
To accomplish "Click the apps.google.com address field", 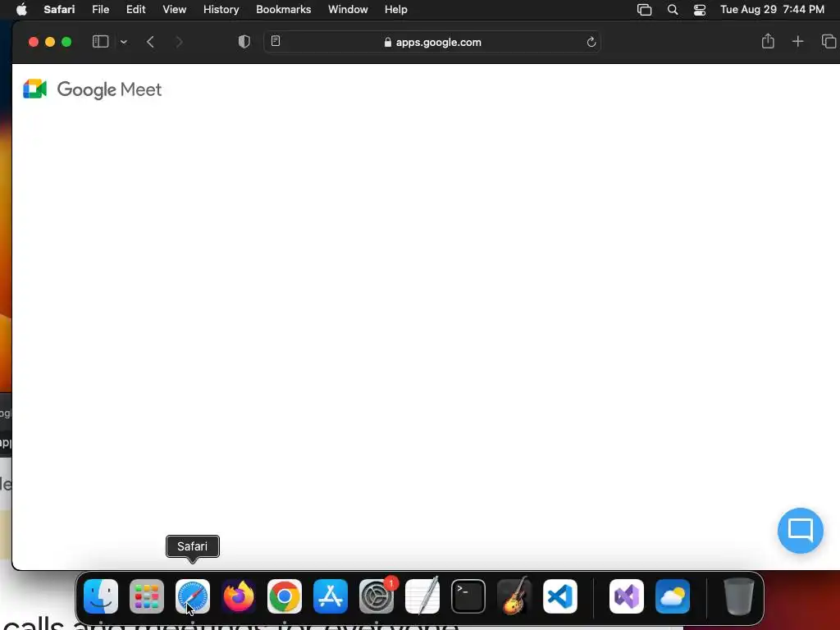I will point(432,42).
